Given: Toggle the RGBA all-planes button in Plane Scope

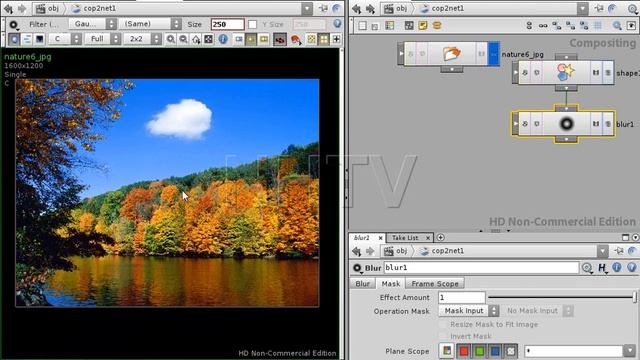Looking at the screenshot, I should [x=447, y=351].
